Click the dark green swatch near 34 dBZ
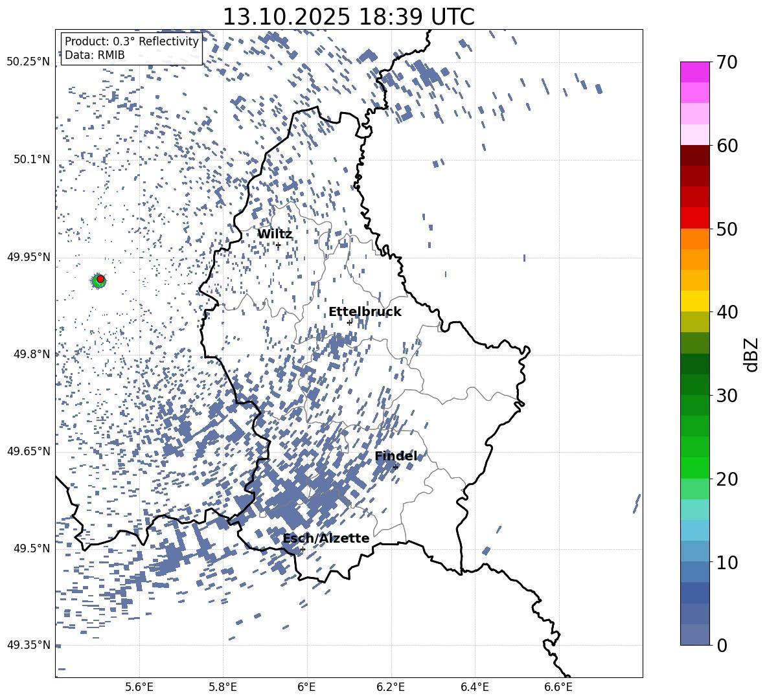767x700 pixels. click(x=695, y=364)
